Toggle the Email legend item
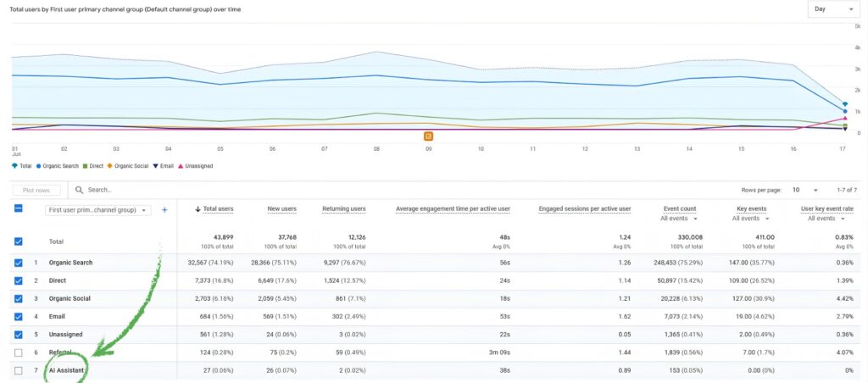Image resolution: width=868 pixels, height=383 pixels. [163, 166]
